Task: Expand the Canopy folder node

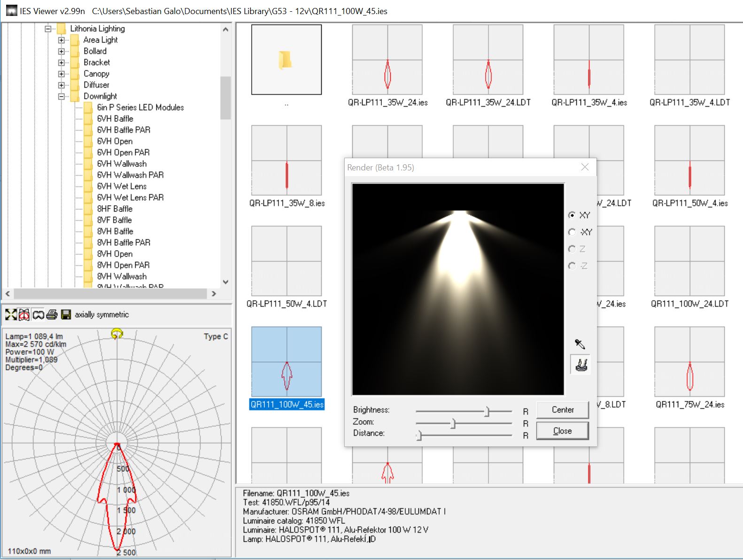Action: [x=61, y=74]
